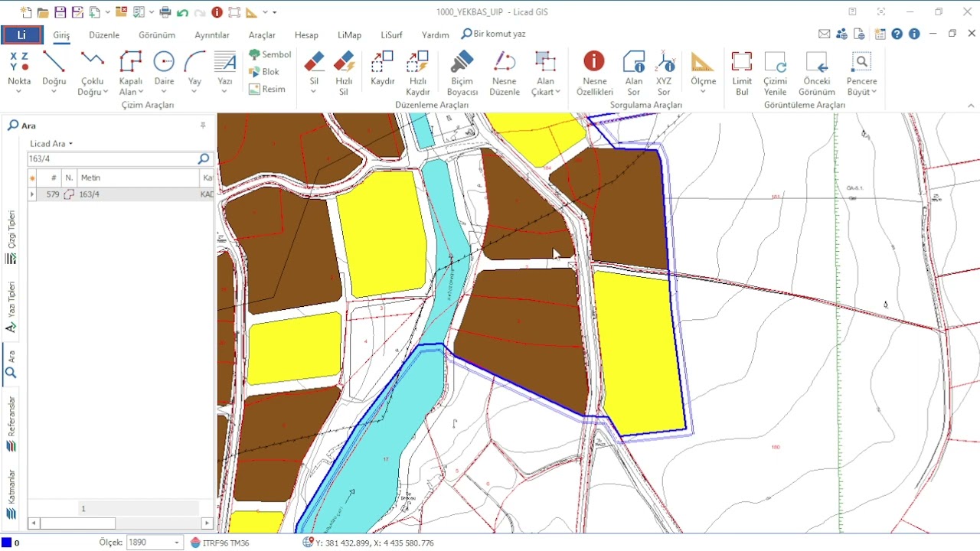
Task: Choose the Yay arc tool
Action: (x=194, y=69)
